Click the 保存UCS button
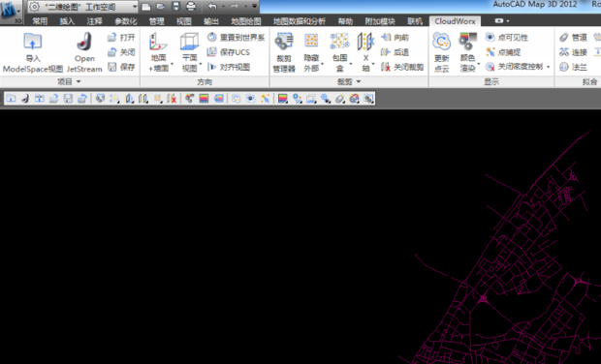 point(229,52)
